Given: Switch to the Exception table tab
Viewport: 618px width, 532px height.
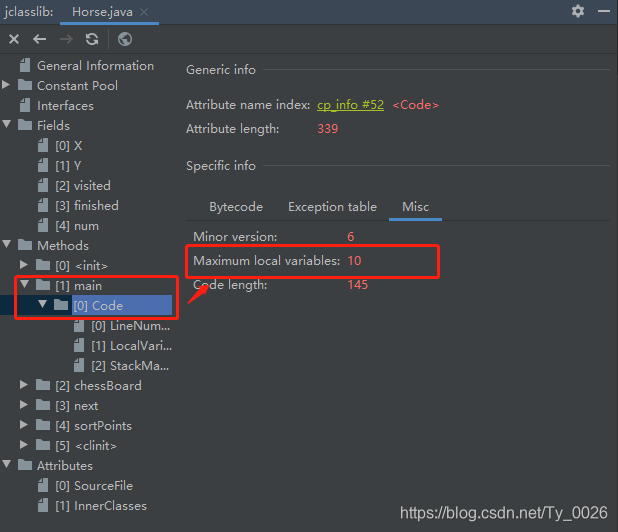Looking at the screenshot, I should coord(332,207).
